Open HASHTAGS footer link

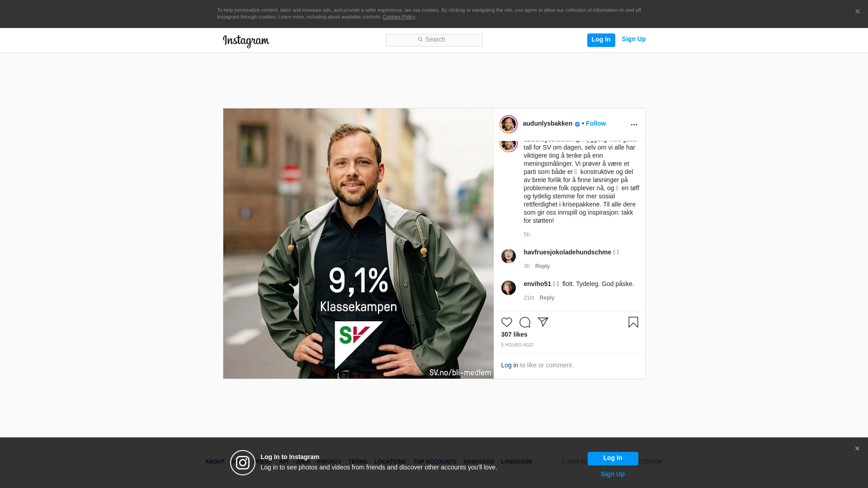click(x=479, y=462)
